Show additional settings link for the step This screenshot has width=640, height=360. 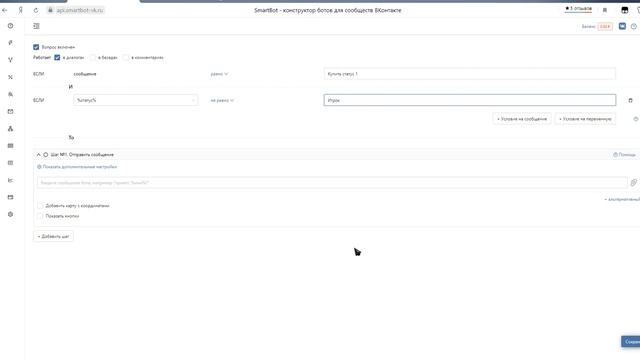(77, 167)
